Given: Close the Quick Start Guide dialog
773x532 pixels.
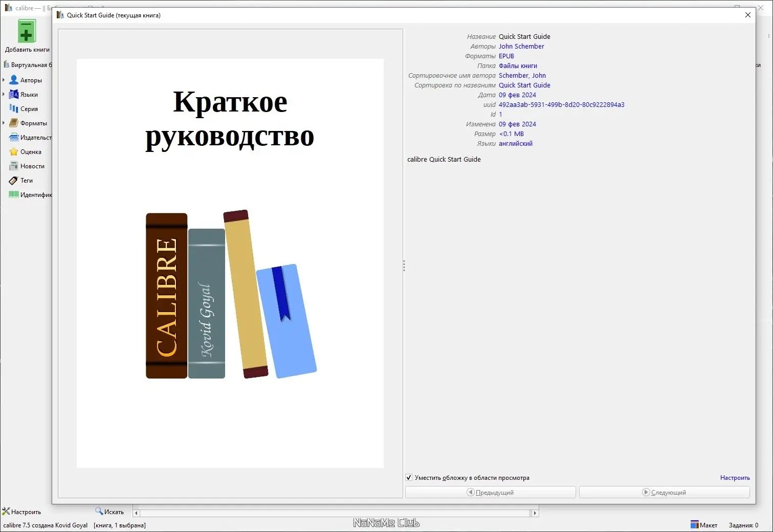Looking at the screenshot, I should tap(747, 15).
